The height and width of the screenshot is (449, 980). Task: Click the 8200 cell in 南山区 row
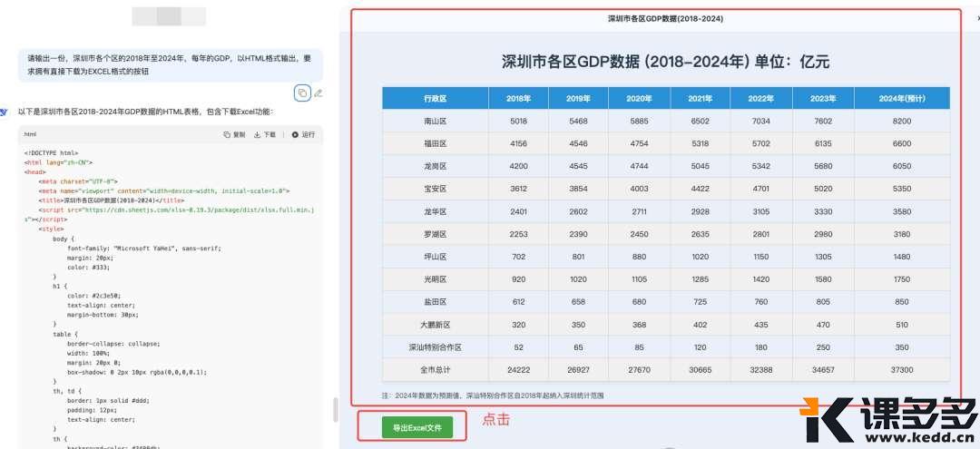(902, 122)
